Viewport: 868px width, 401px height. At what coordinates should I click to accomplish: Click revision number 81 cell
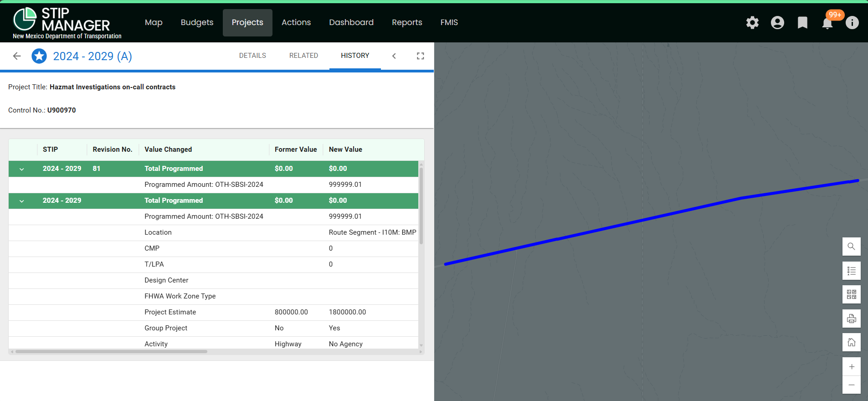click(x=97, y=169)
